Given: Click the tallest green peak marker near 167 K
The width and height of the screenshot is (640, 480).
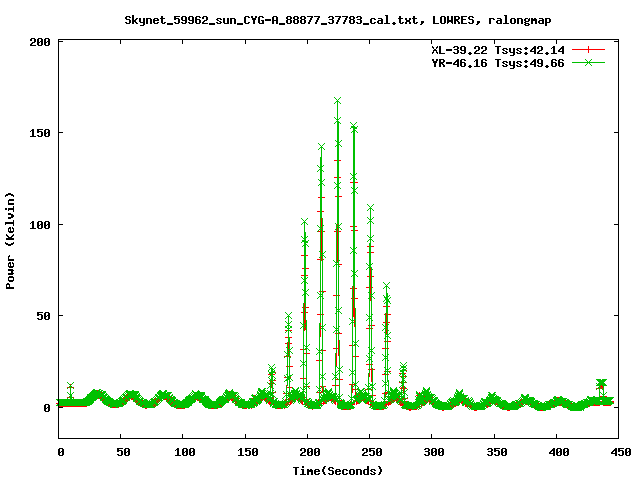Looking at the screenshot, I should (x=338, y=101).
